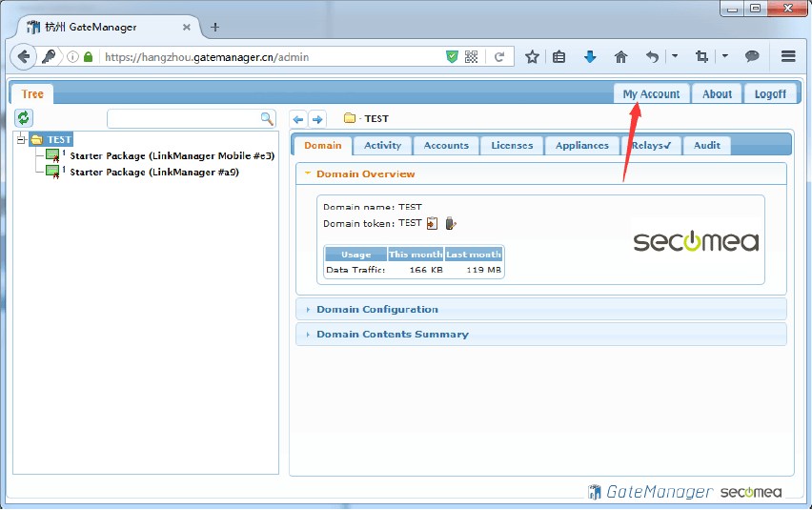Screen dimensions: 812x510
Task: Select Starter Package (LinkManager Mobile #e3)
Action: 172,155
